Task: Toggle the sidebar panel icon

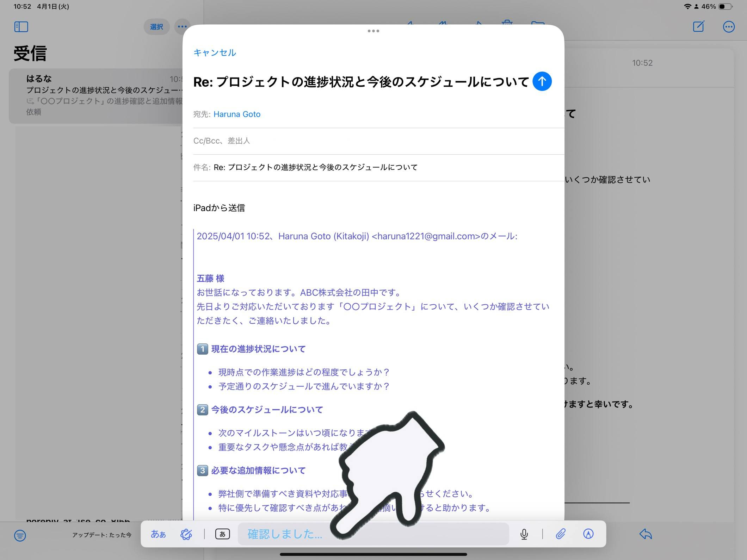Action: [x=21, y=27]
